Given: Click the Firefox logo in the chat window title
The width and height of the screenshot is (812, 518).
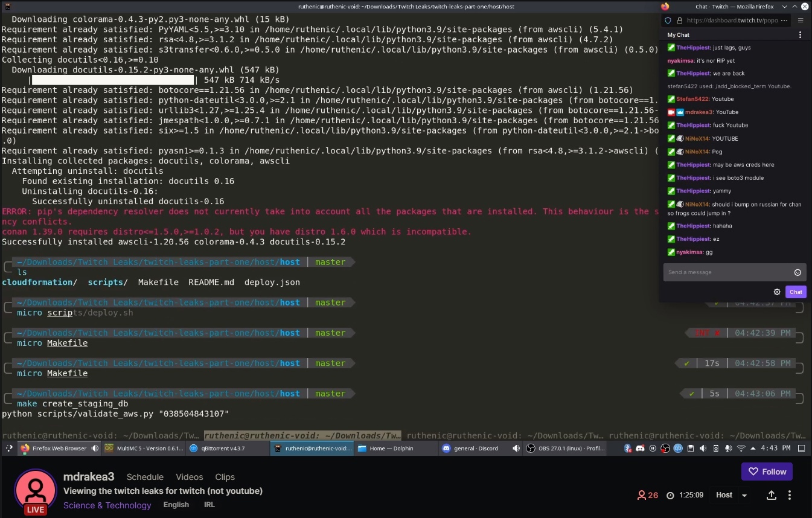Looking at the screenshot, I should (x=665, y=6).
